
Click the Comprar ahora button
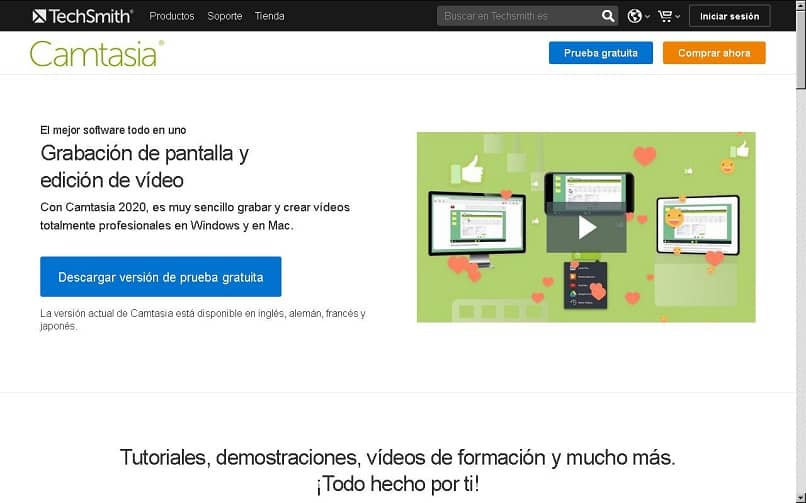[714, 53]
